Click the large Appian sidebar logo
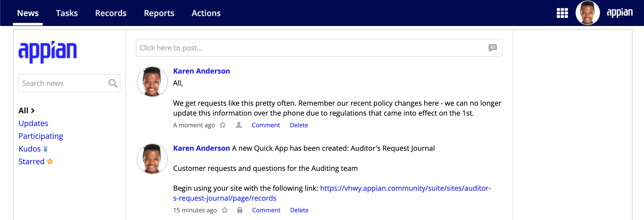This screenshot has width=644, height=220. click(x=48, y=52)
